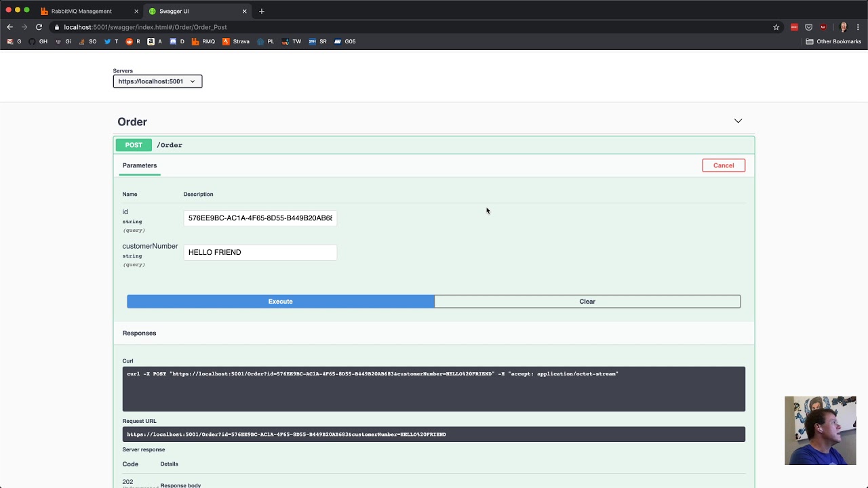Open the Chrome profile avatar
868x488 pixels.
pos(844,27)
